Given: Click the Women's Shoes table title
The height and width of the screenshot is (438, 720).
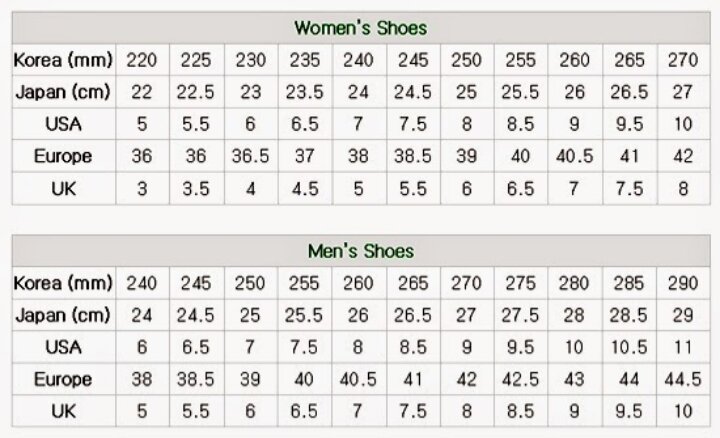Looking at the screenshot, I should pyautogui.click(x=360, y=27).
